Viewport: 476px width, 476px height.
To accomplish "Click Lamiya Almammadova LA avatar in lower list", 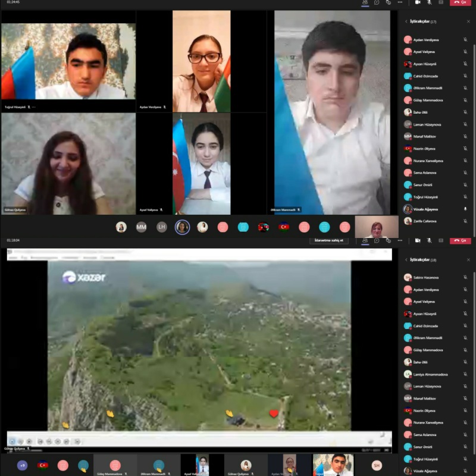I will [x=408, y=374].
